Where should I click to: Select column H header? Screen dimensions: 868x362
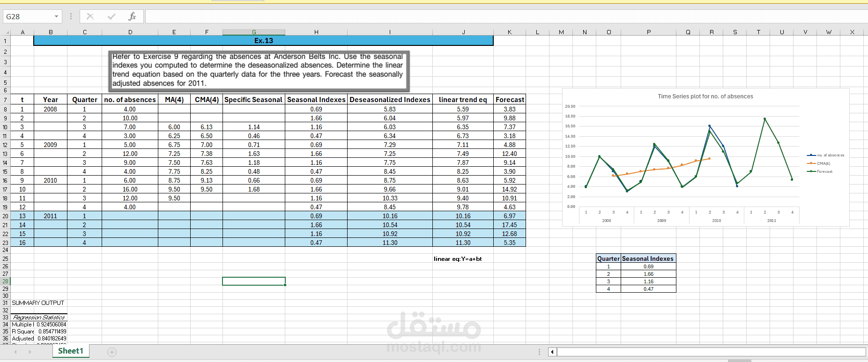pos(316,32)
